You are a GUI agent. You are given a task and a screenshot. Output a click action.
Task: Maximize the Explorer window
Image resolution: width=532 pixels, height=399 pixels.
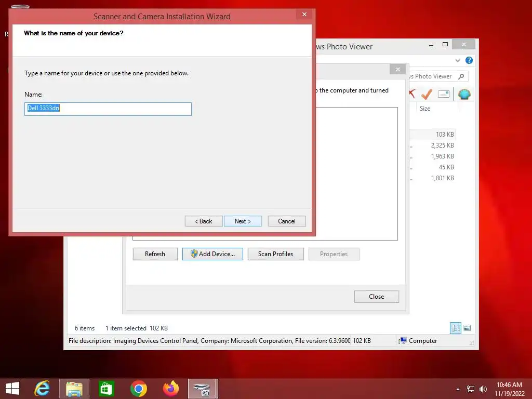click(x=445, y=45)
